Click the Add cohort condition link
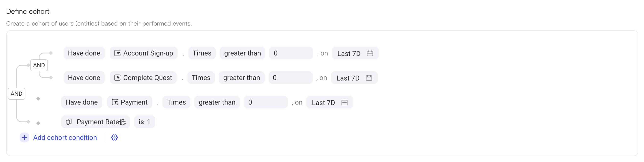 coord(65,137)
